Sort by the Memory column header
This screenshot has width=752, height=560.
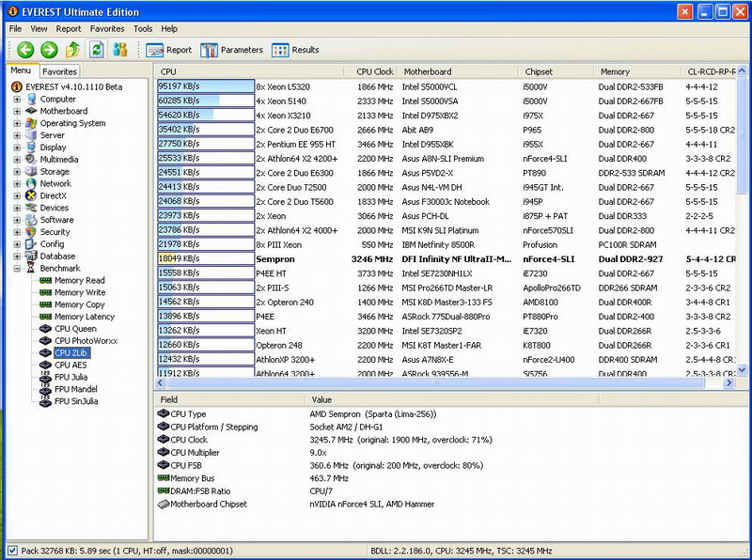[x=637, y=71]
